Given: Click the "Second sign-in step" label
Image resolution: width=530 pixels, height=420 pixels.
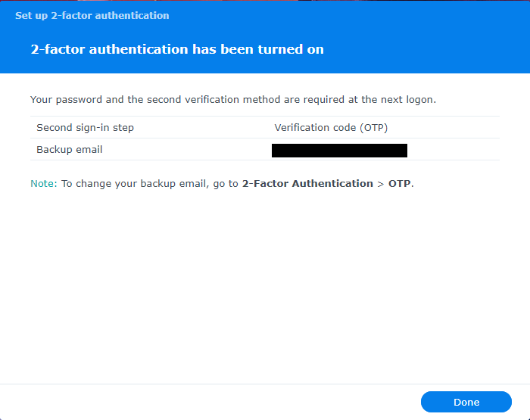Looking at the screenshot, I should 85,128.
